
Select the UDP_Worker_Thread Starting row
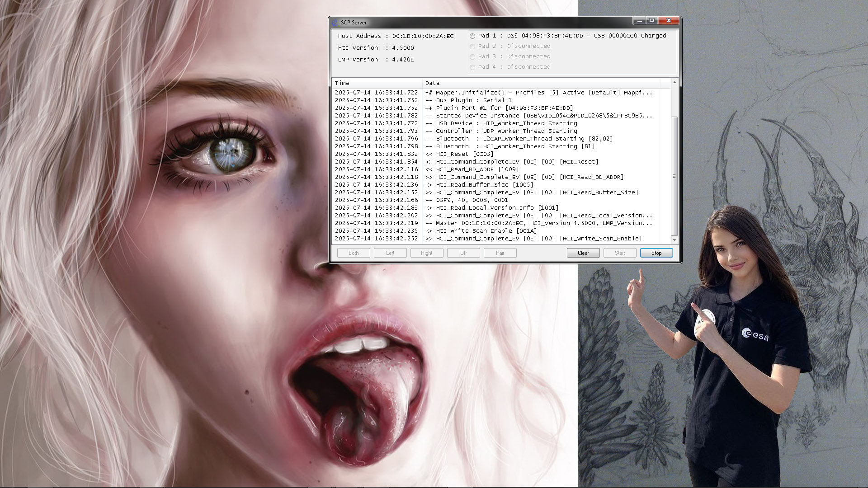point(495,131)
